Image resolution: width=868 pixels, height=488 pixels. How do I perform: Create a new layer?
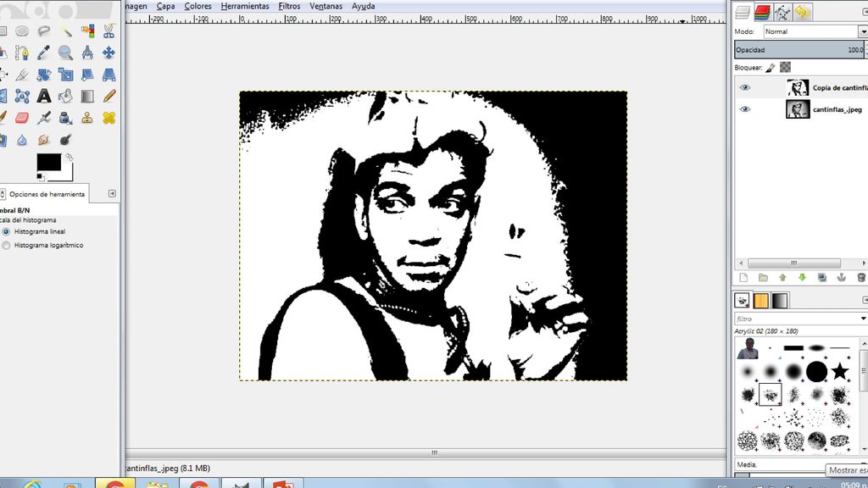pos(743,278)
